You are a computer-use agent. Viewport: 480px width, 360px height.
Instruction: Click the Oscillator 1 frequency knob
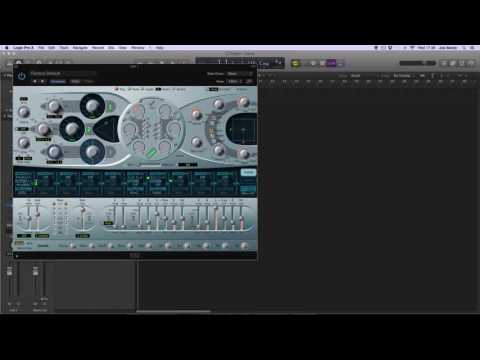click(x=54, y=106)
